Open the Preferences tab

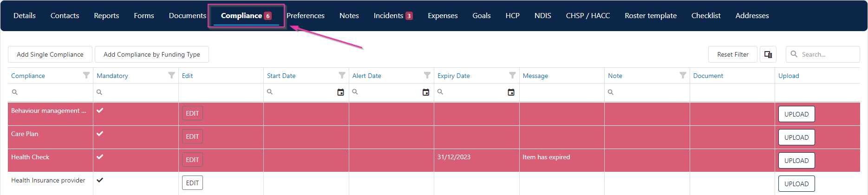[306, 15]
